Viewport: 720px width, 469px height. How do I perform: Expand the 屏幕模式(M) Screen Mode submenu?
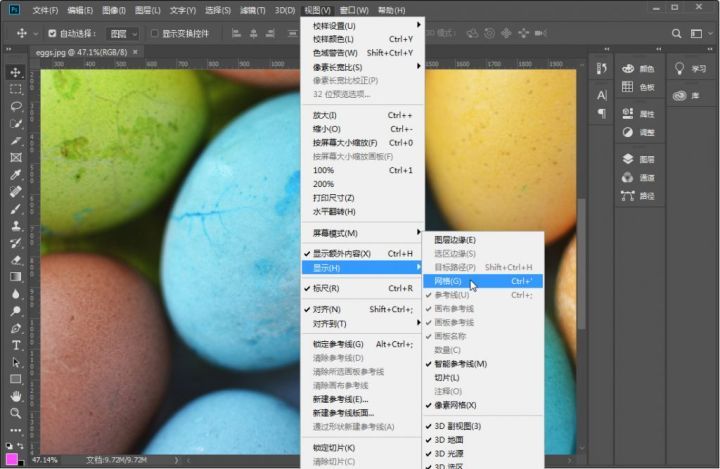point(363,233)
